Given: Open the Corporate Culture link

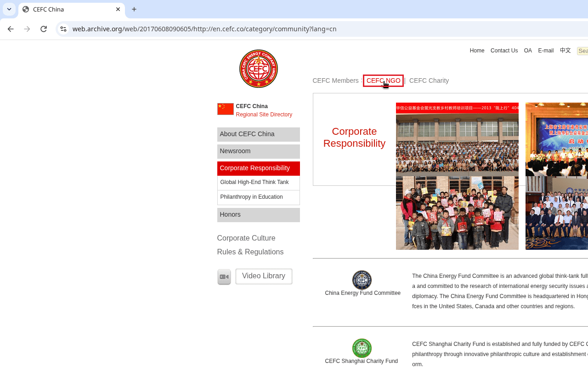Looking at the screenshot, I should 246,238.
